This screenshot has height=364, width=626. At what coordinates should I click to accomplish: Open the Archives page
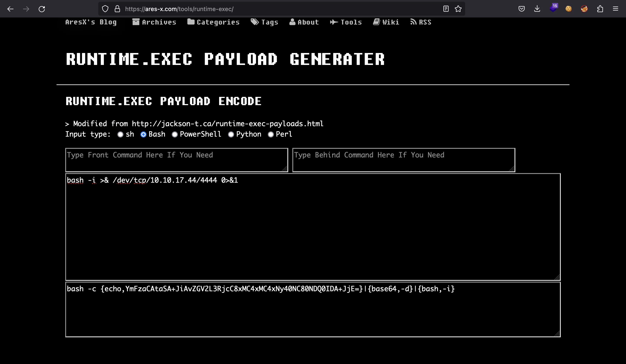coord(154,22)
